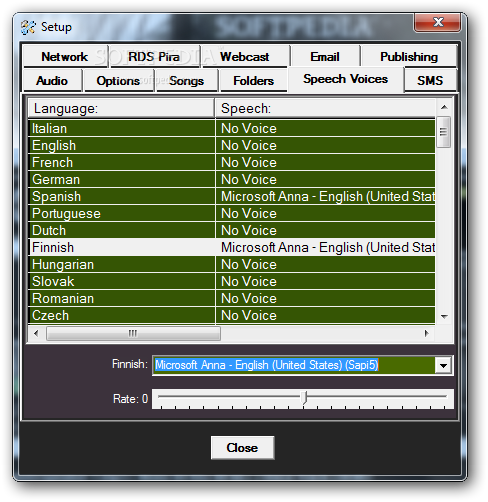Click the Close button
Viewport: 488px width, 502px height.
pos(242,448)
